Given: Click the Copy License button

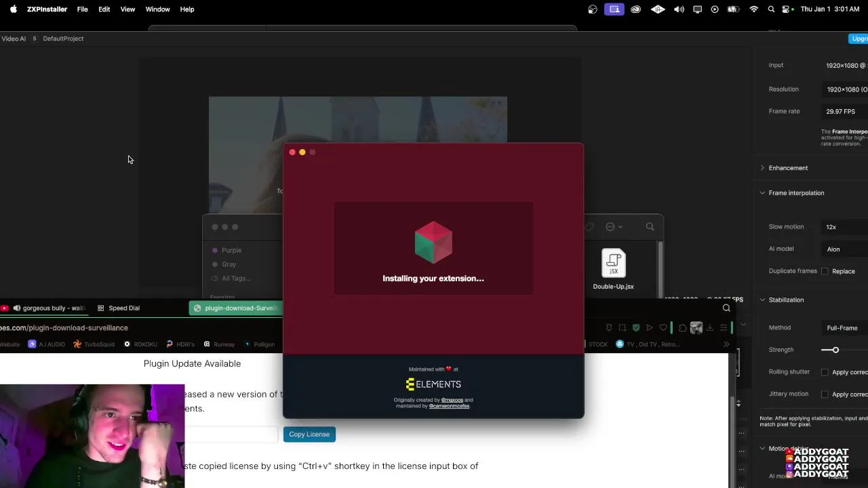Looking at the screenshot, I should (x=309, y=434).
